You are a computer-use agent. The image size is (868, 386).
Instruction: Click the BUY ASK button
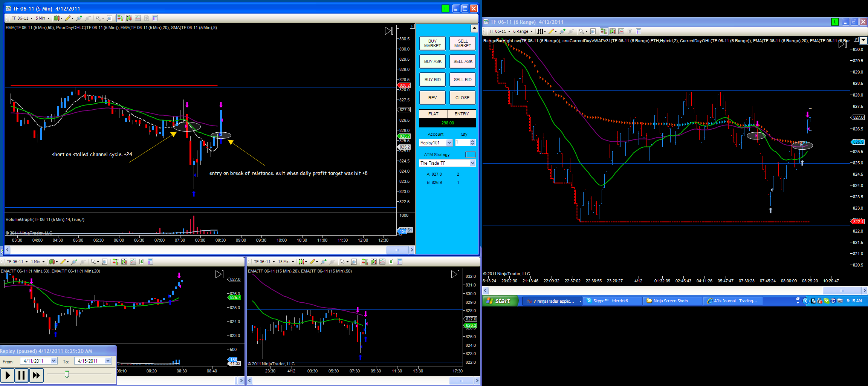(432, 61)
